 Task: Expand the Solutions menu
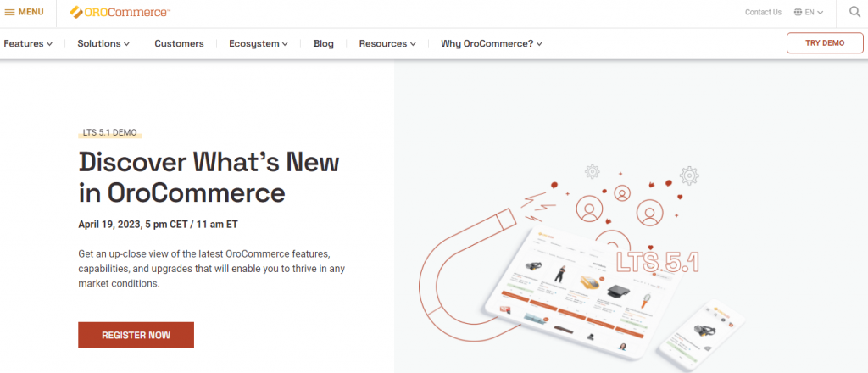103,44
